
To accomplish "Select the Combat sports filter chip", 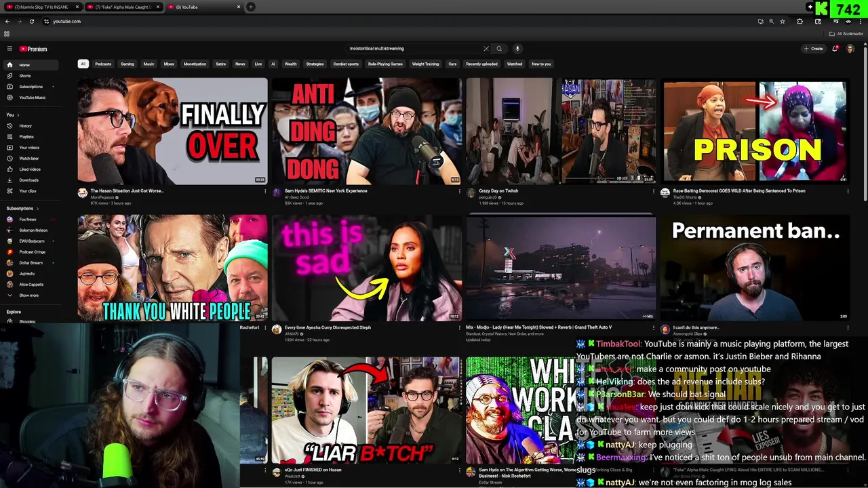I will pos(346,64).
